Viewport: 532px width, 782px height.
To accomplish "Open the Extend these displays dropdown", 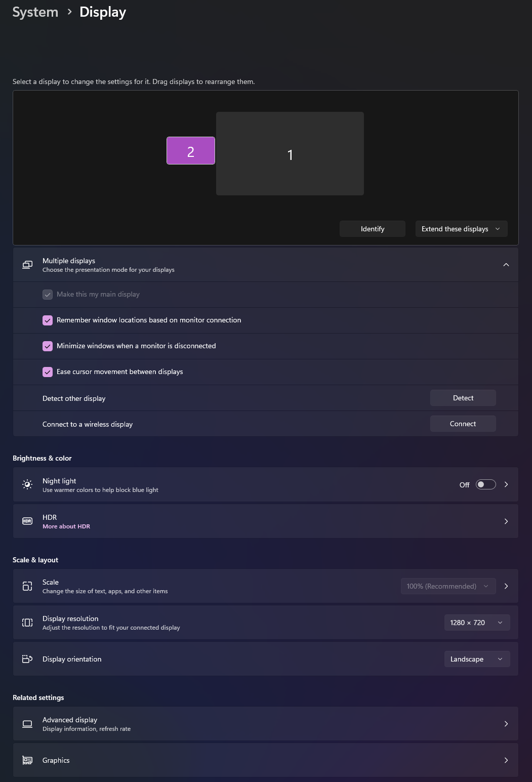I will pyautogui.click(x=461, y=229).
